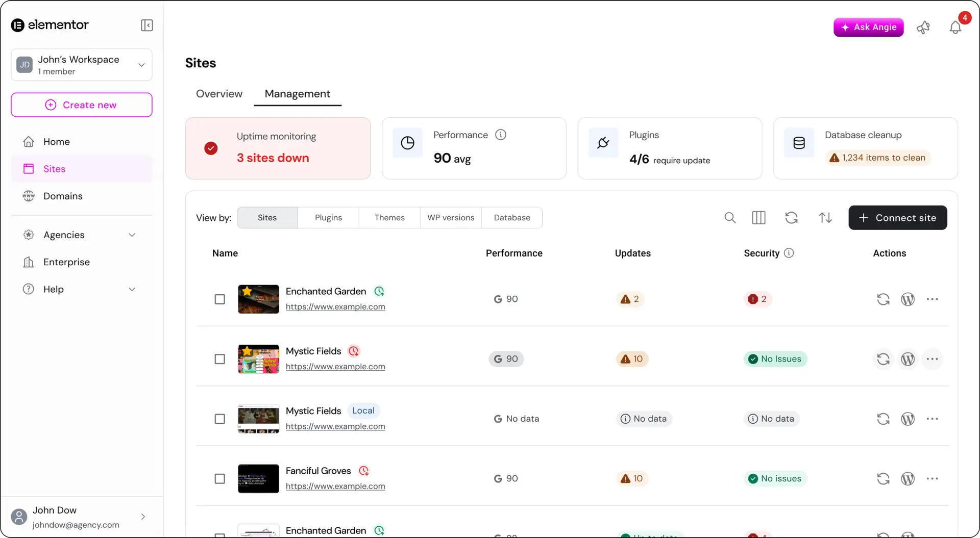Click the Connect site button
This screenshot has width=980, height=538.
point(897,218)
